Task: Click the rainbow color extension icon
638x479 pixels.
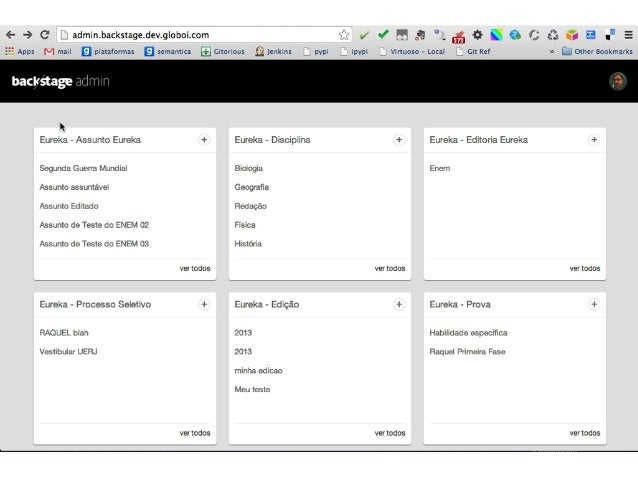Action: (496, 35)
